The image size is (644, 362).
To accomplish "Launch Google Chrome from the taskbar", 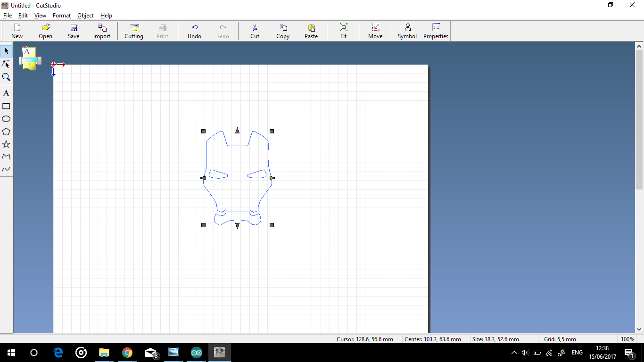I will click(x=127, y=353).
